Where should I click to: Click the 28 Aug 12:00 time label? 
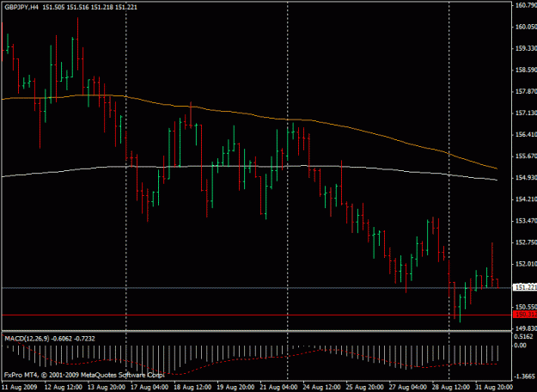point(451,387)
